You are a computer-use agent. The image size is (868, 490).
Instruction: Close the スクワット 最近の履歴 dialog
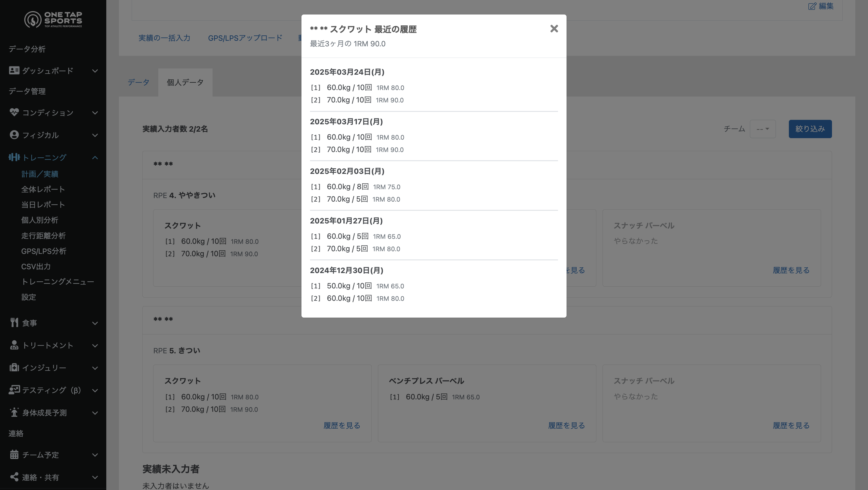tap(554, 29)
